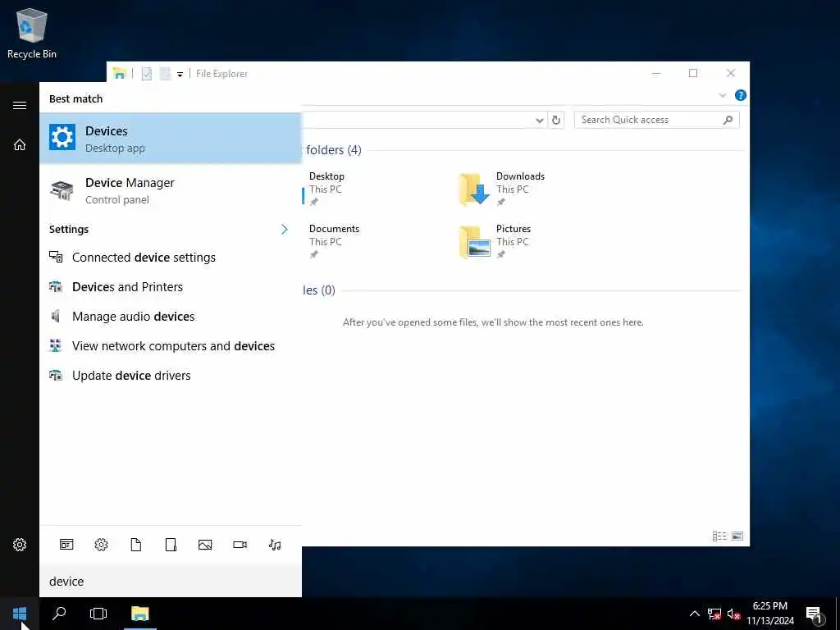Screen dimensions: 840x630
Task: Click the network status tray icon
Action: point(714,614)
